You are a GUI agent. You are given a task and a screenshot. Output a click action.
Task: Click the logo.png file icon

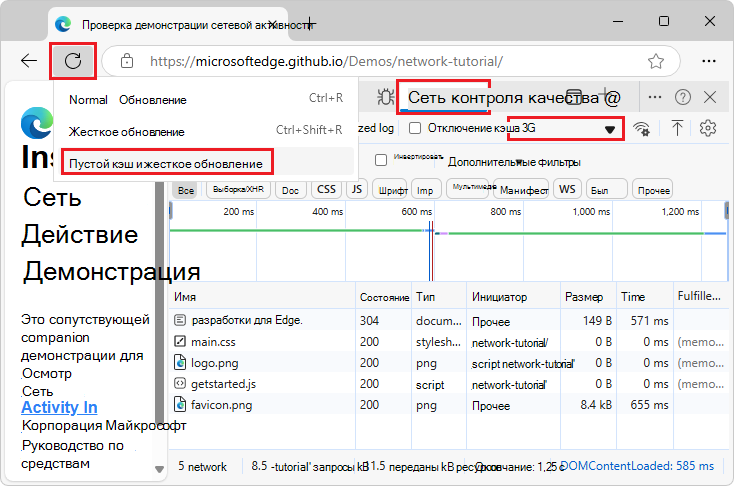point(180,362)
